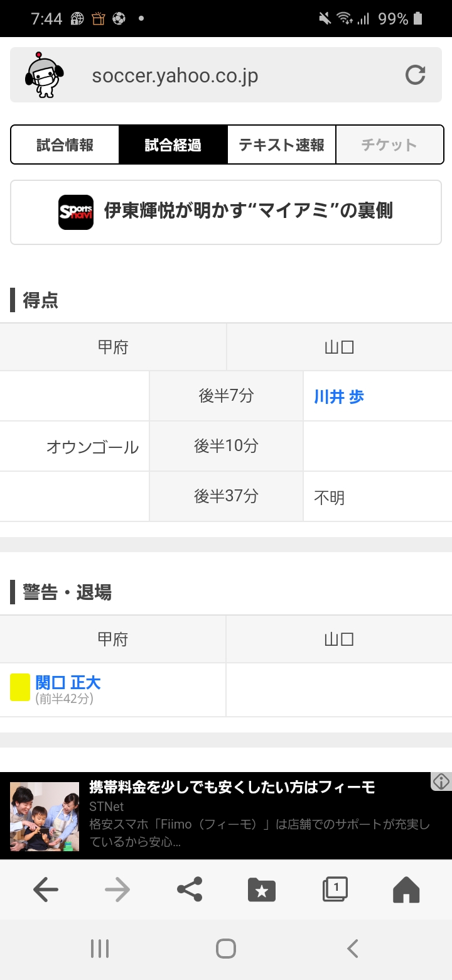
Task: Reload the page with the refresh icon
Action: pyautogui.click(x=415, y=75)
